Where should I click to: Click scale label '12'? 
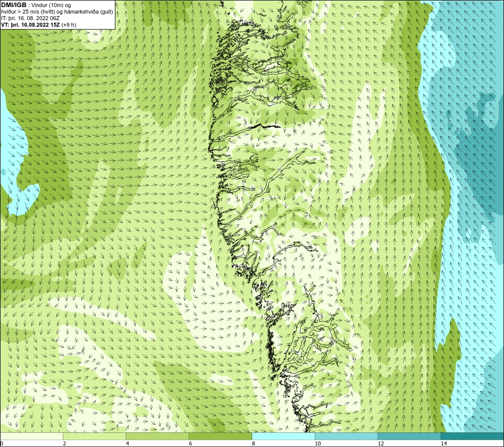(x=381, y=443)
